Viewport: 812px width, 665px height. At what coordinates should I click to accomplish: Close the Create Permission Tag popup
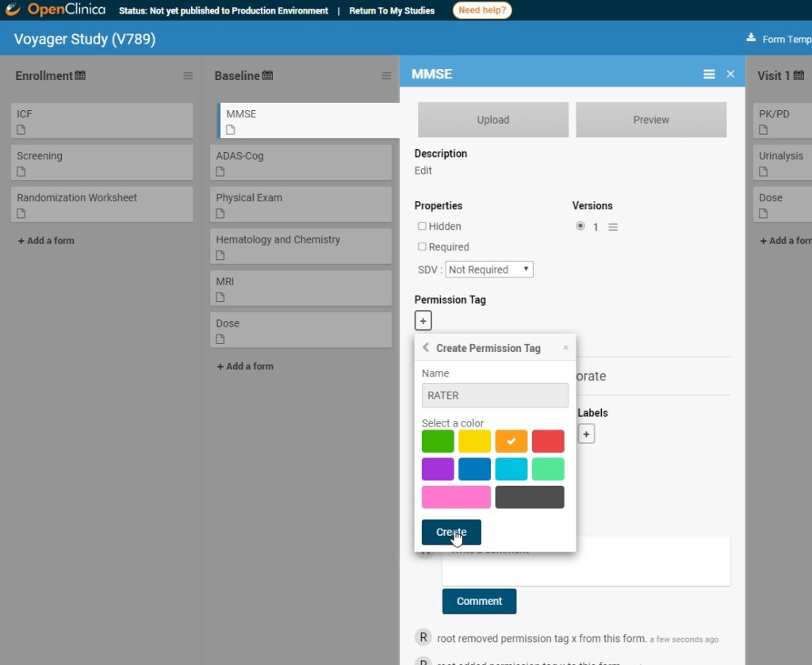pyautogui.click(x=565, y=348)
